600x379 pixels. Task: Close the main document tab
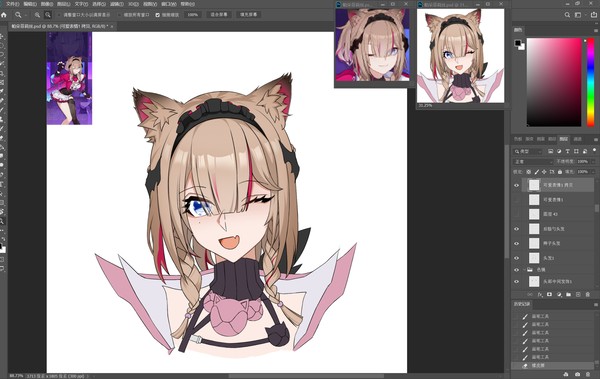[x=112, y=26]
